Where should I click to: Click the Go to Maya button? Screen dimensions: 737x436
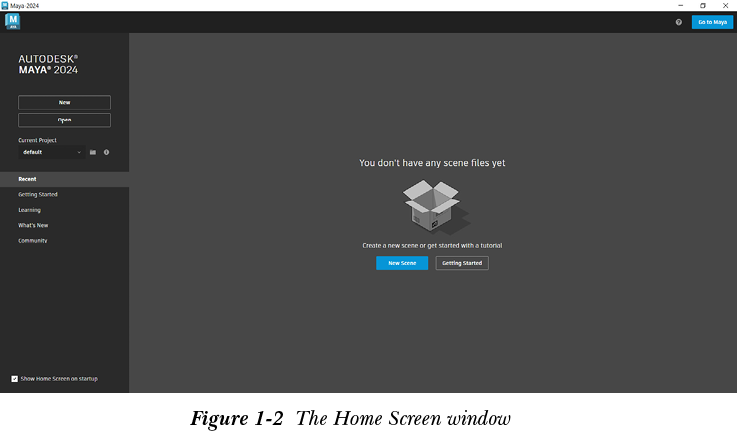[712, 22]
